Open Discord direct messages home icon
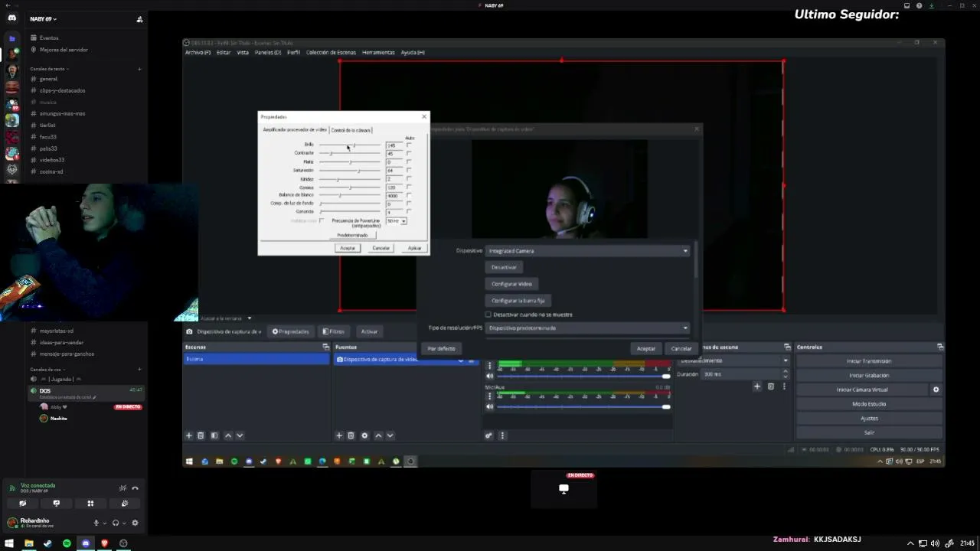 [x=11, y=18]
